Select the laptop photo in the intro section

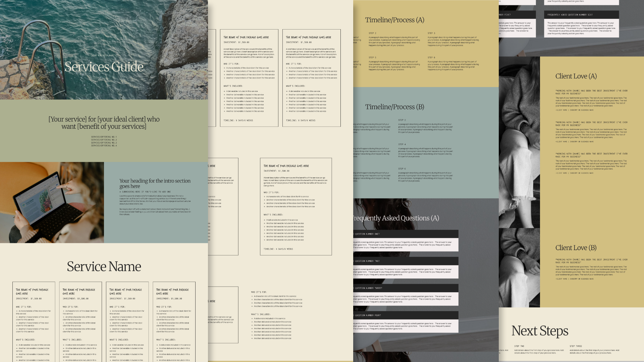point(52,202)
